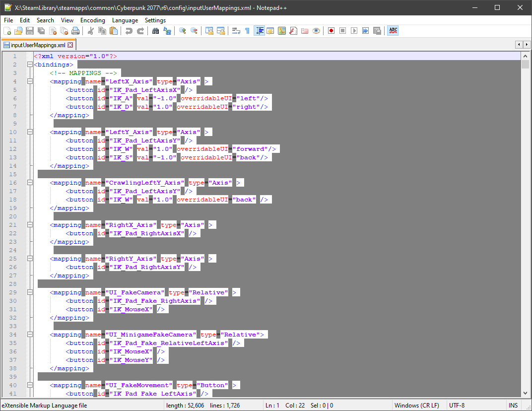
Task: Open the Replace tool icon
Action: [x=167, y=31]
